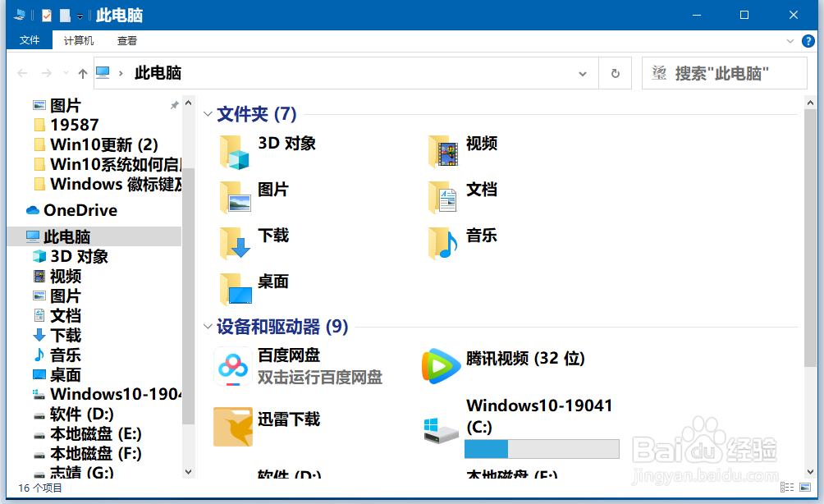The image size is (824, 504).
Task: Click the Refresh button beside address bar
Action: [616, 73]
